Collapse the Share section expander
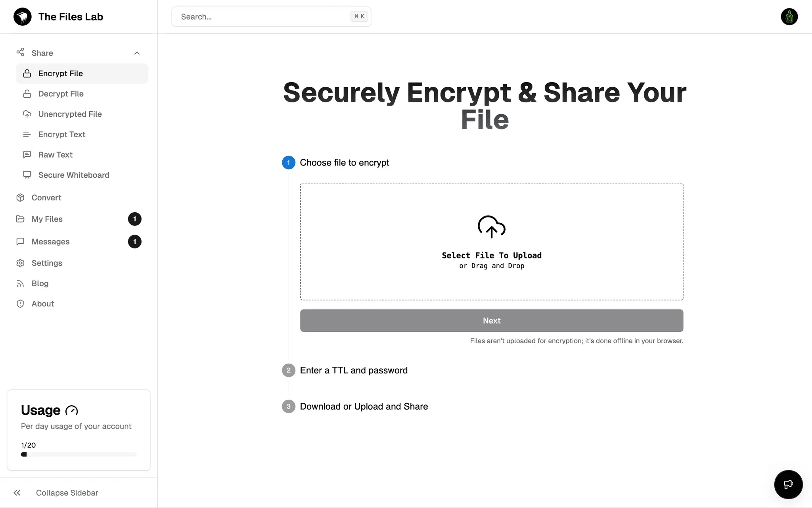 click(x=136, y=53)
